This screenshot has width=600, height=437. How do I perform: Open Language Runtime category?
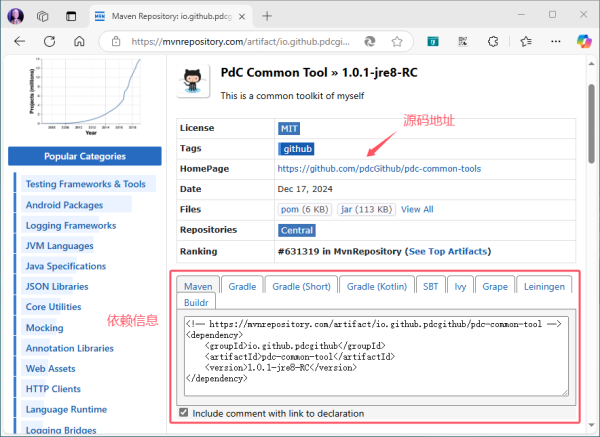tap(66, 409)
